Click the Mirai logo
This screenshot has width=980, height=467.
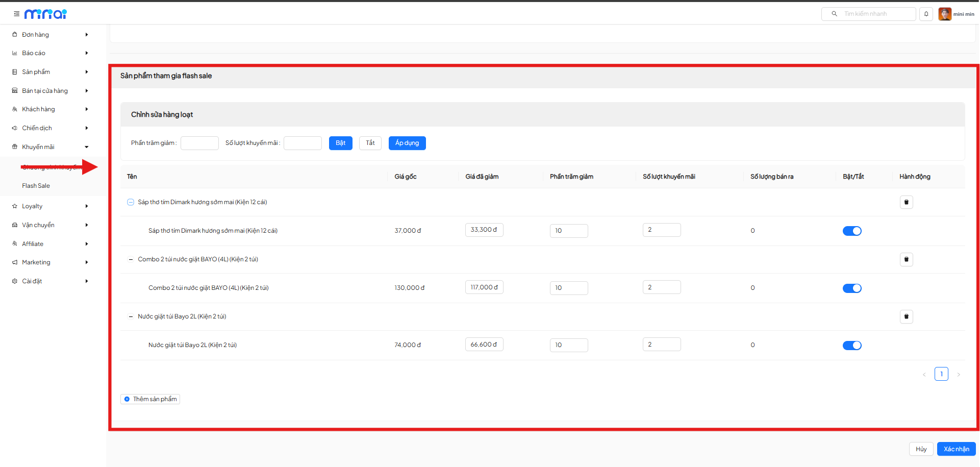(x=45, y=14)
